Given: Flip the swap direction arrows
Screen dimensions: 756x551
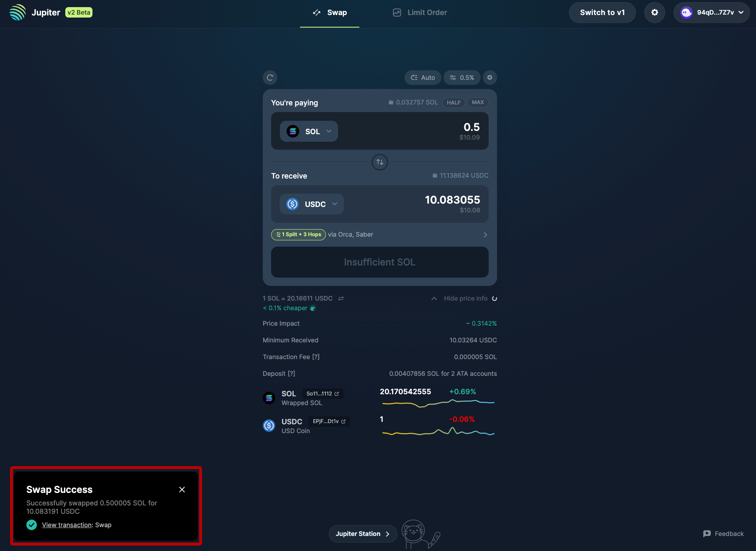Looking at the screenshot, I should [x=380, y=162].
